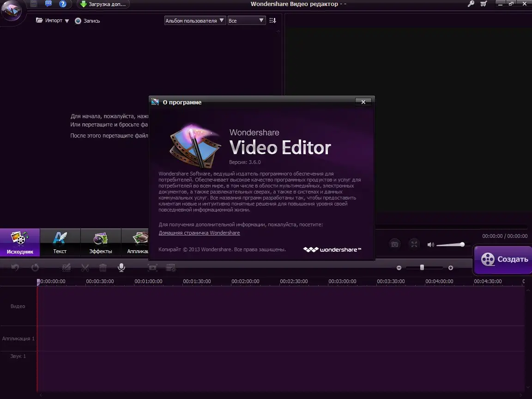Click the 00:04:30:00 timeline marker
This screenshot has height=399, width=532.
[x=488, y=281]
